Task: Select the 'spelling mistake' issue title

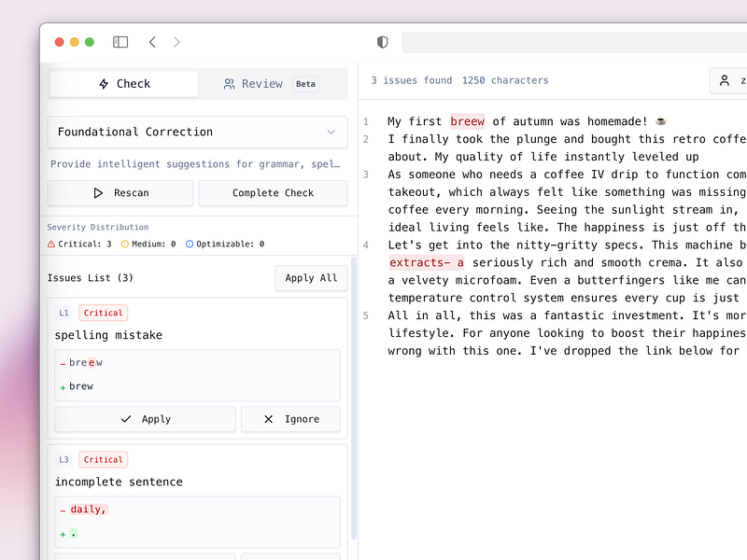Action: tap(108, 335)
